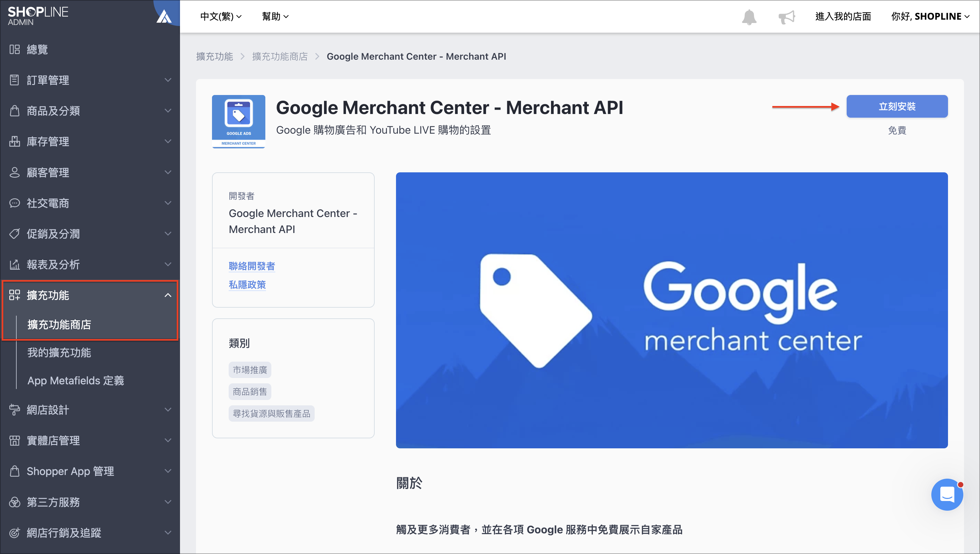Viewport: 980px width, 554px height.
Task: Click the 訂單管理 order list icon
Action: click(14, 80)
